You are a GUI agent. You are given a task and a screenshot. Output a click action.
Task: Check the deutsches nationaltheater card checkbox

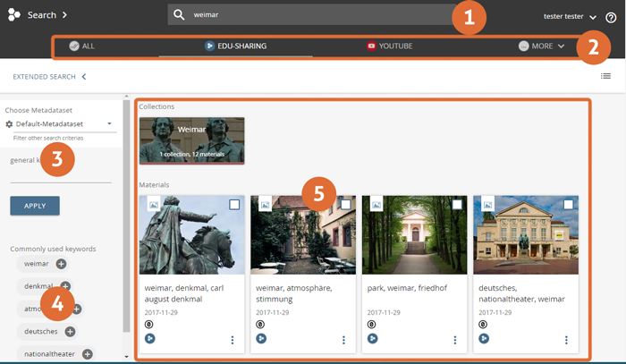pyautogui.click(x=568, y=205)
